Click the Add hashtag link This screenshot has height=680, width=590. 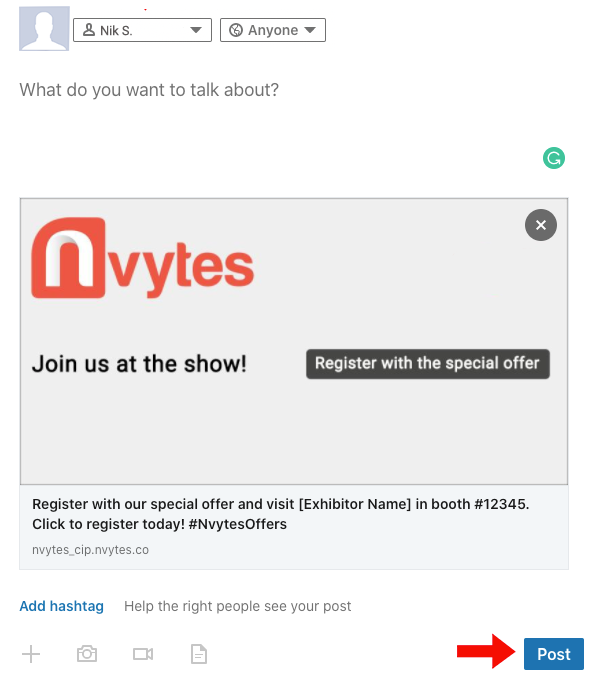click(x=62, y=606)
